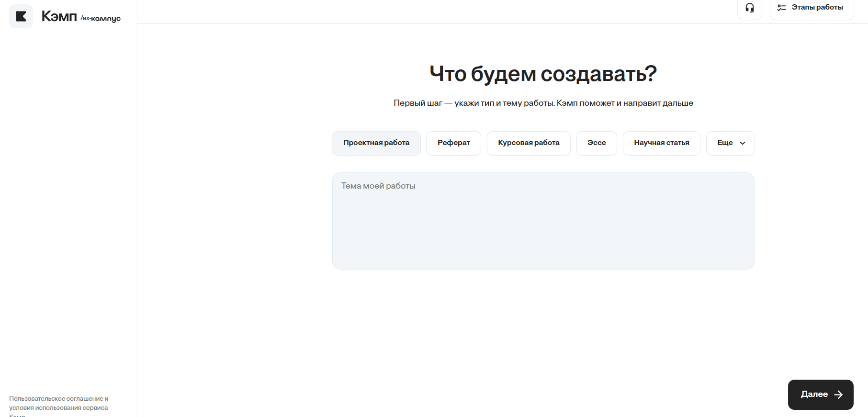Image resolution: width=868 pixels, height=417 pixels.
Task: Choose the Реферат work type
Action: tap(454, 143)
